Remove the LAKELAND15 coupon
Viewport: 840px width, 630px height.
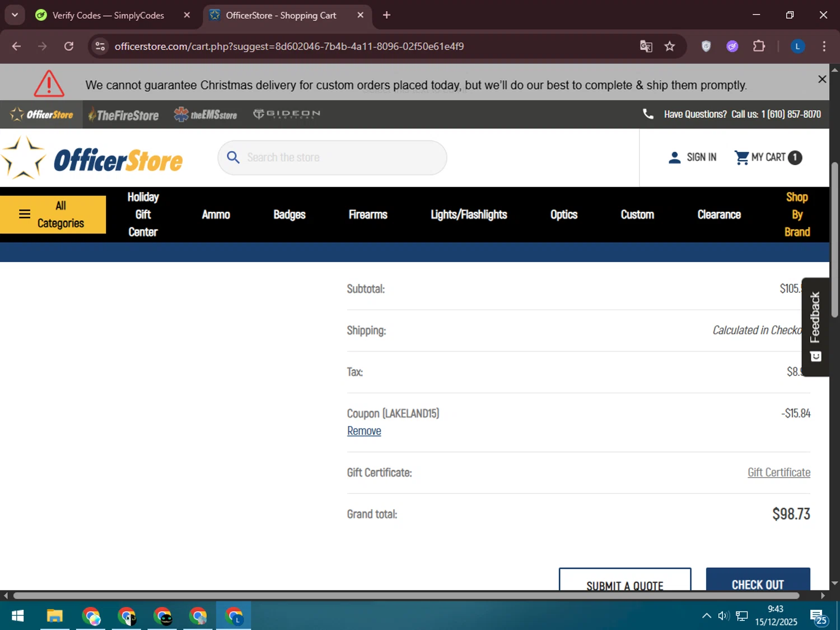click(364, 431)
